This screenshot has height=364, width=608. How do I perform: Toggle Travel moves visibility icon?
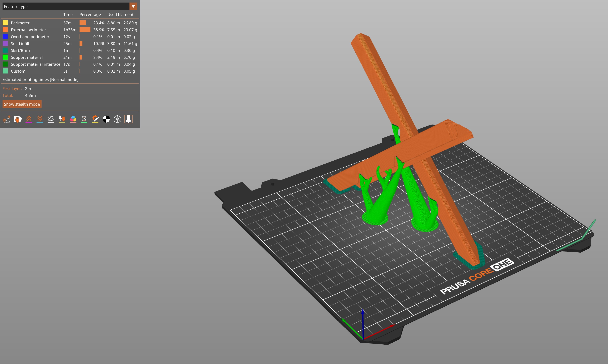7,119
